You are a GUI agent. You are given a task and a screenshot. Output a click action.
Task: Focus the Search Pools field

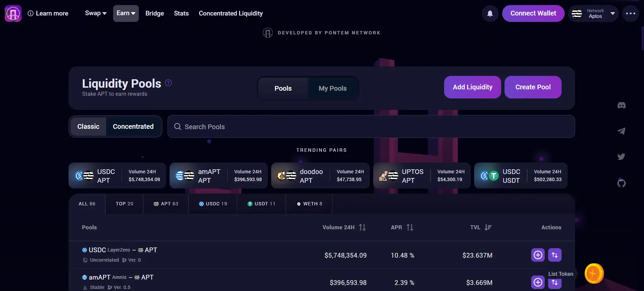click(x=371, y=126)
